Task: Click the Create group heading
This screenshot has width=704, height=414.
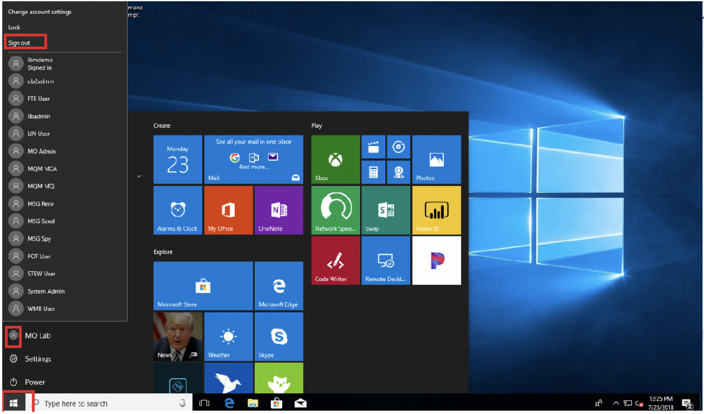Action: [x=162, y=126]
